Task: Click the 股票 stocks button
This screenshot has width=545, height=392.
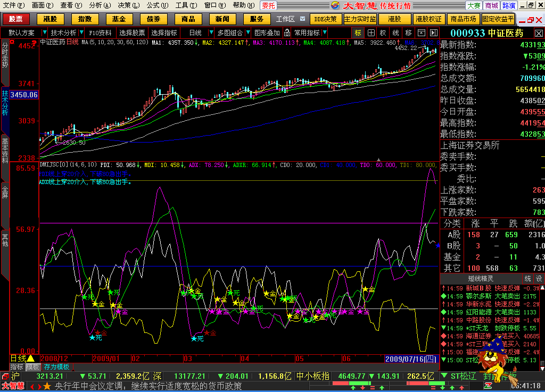Action: (x=15, y=19)
